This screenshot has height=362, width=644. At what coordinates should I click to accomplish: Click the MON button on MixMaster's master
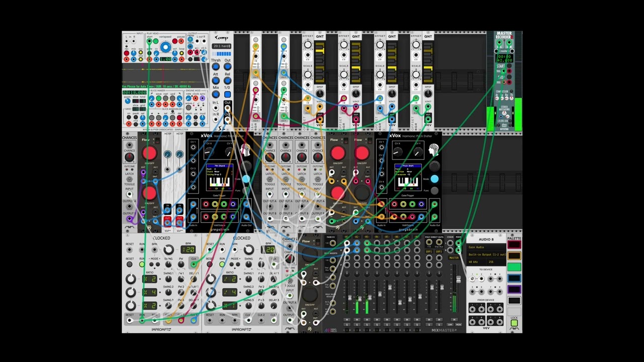point(458,325)
